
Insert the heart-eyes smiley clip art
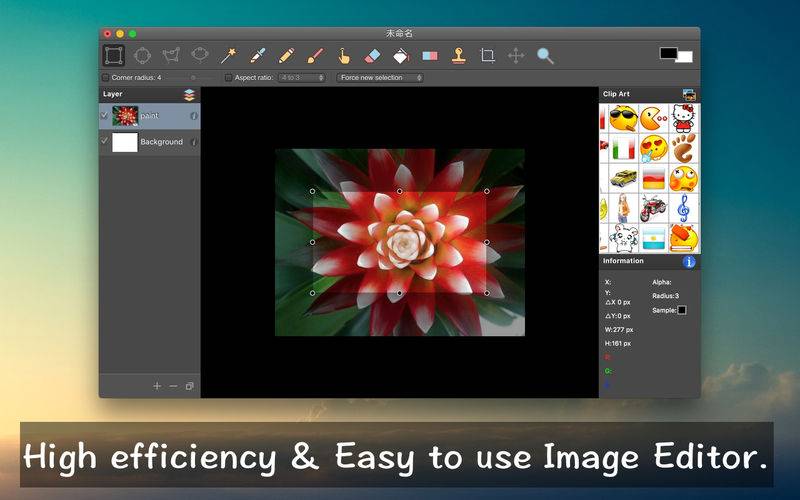click(x=654, y=148)
